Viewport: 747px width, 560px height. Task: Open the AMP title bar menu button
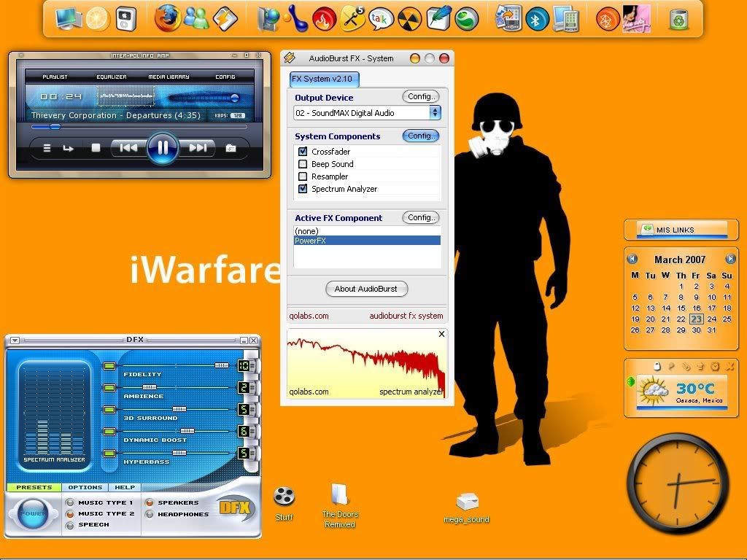click(x=20, y=55)
